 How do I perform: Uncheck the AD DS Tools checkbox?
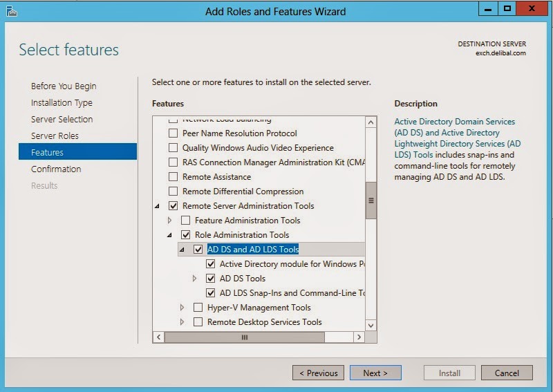pyautogui.click(x=211, y=279)
